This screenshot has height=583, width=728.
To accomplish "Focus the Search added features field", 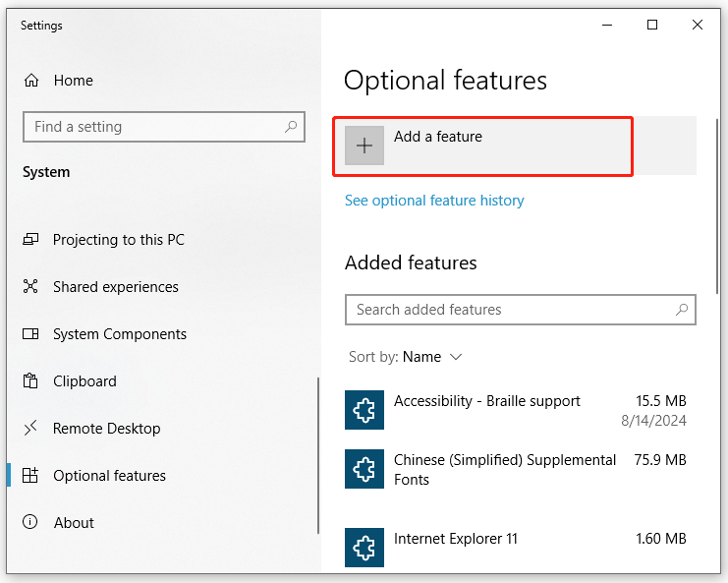I will [x=511, y=310].
